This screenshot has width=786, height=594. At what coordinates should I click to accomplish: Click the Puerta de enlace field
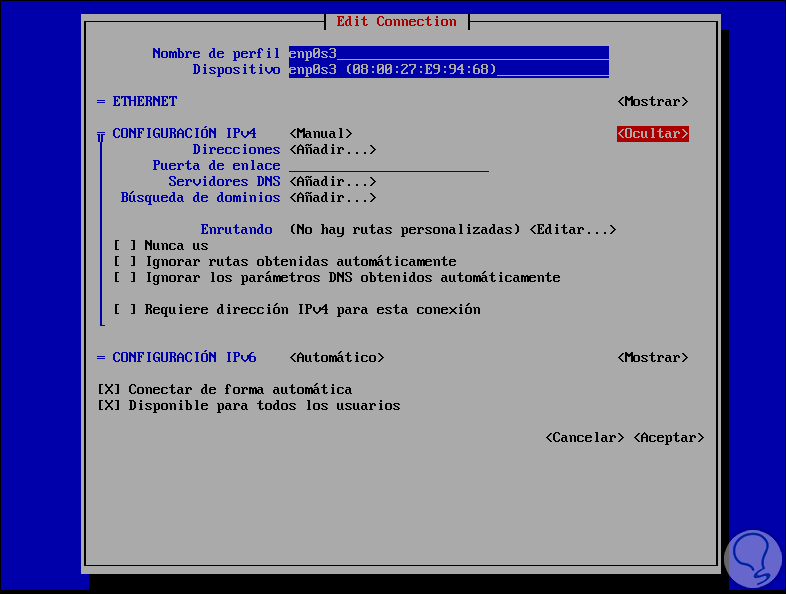(x=389, y=165)
